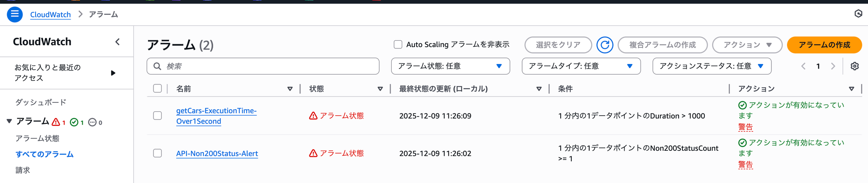Expand お気に入りと最近のアクセス submenu
868x183 pixels.
pyautogui.click(x=113, y=73)
